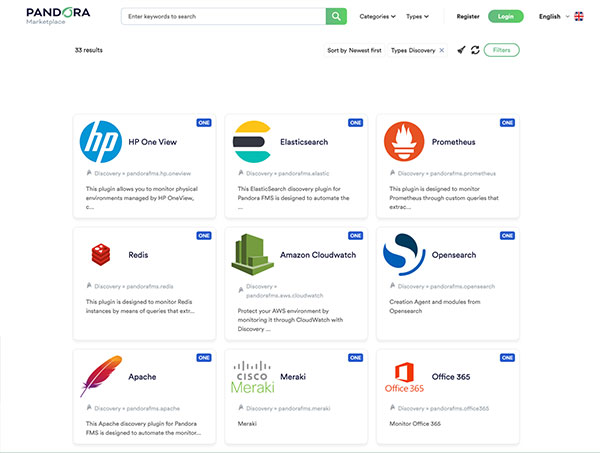Open the Apache plugin title

(142, 377)
